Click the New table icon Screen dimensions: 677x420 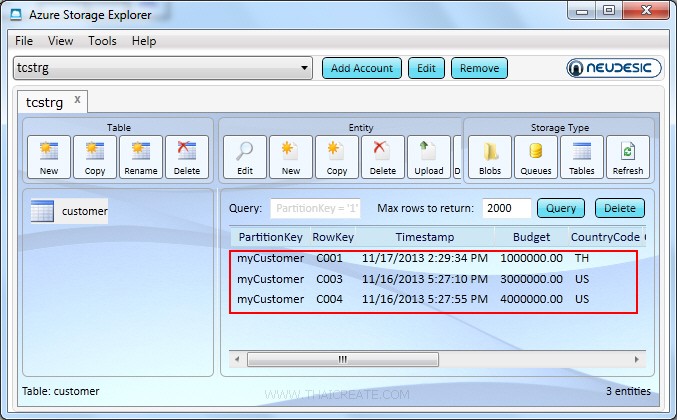49,157
